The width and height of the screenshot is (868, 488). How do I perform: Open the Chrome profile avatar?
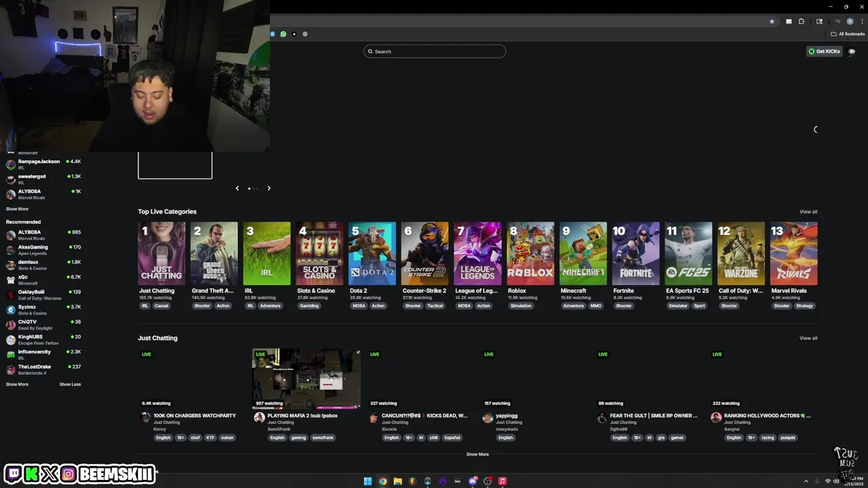pyautogui.click(x=850, y=21)
